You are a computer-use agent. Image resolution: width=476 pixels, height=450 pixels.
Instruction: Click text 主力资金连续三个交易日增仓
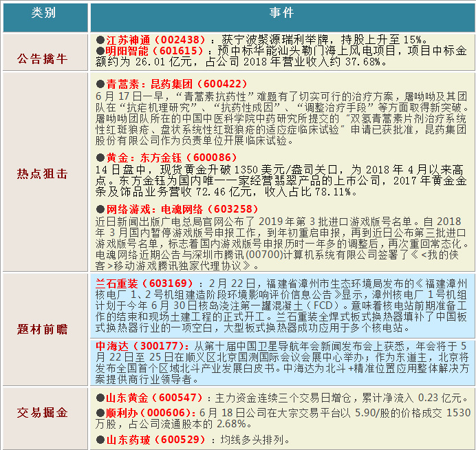click(x=282, y=398)
